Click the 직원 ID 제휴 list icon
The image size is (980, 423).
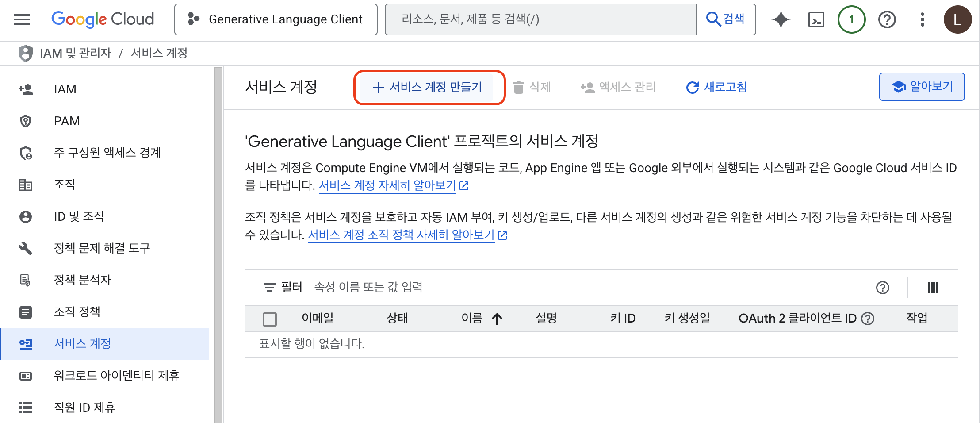click(26, 408)
